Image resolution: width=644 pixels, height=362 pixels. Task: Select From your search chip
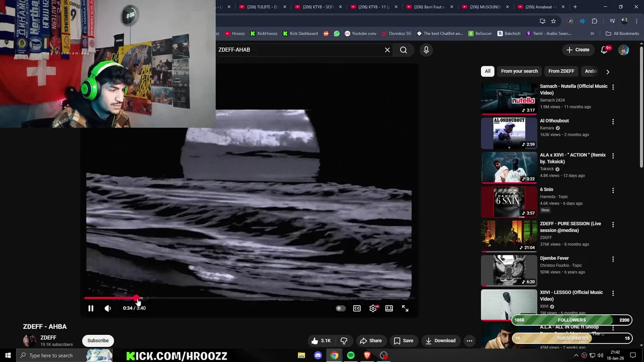[x=519, y=71]
